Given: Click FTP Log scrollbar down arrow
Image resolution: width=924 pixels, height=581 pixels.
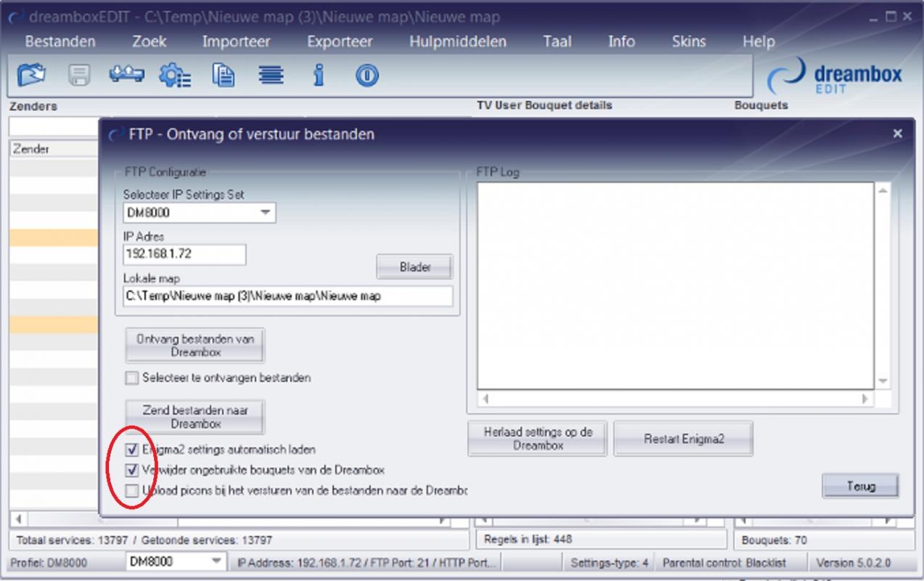Looking at the screenshot, I should pyautogui.click(x=883, y=381).
